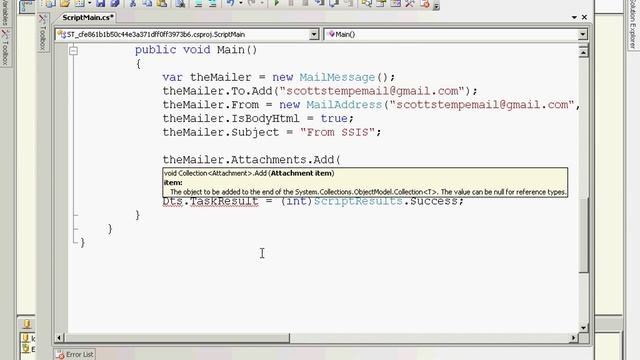Click the 'MailMessage' class name in code
640x360 pixels.
[337, 77]
